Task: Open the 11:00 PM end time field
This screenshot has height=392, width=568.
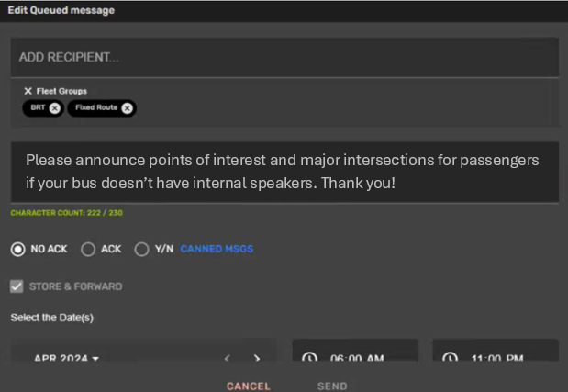Action: 496,358
